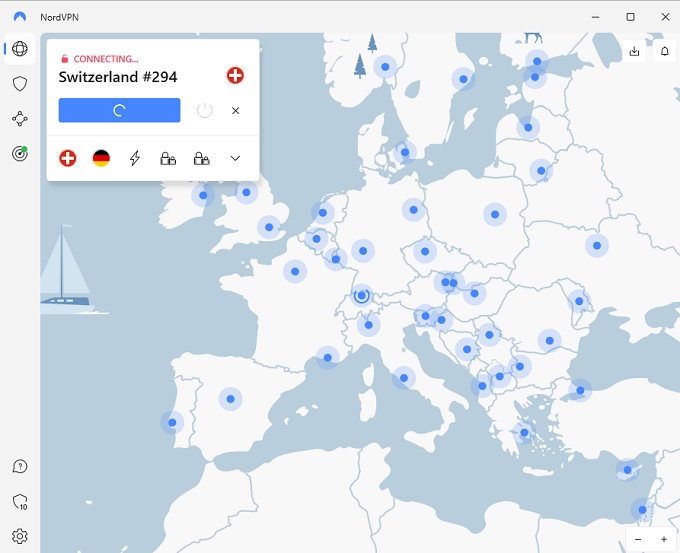Select the Greece server dot on map
The height and width of the screenshot is (553, 680).
pyautogui.click(x=524, y=432)
